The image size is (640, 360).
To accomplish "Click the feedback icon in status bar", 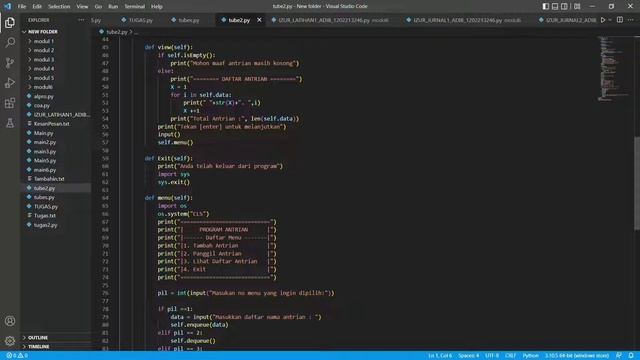I will click(619, 356).
